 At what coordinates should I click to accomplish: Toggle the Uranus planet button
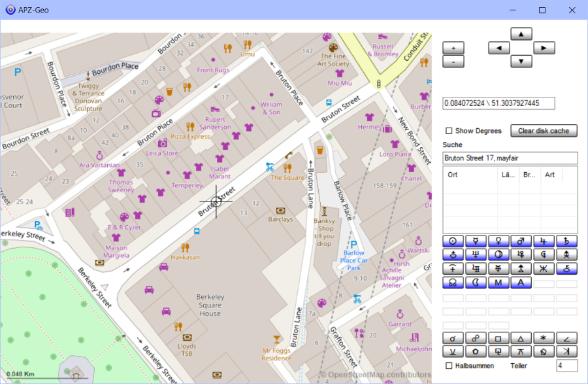coord(453,255)
